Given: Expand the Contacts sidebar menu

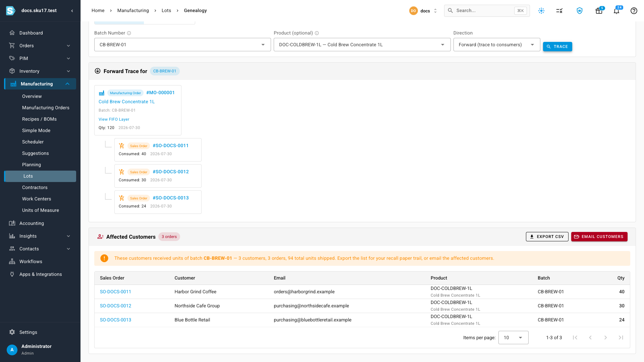Looking at the screenshot, I should click(x=68, y=249).
